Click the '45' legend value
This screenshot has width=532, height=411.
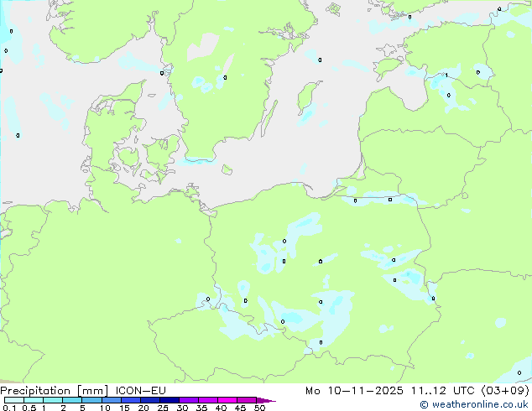coord(240,408)
